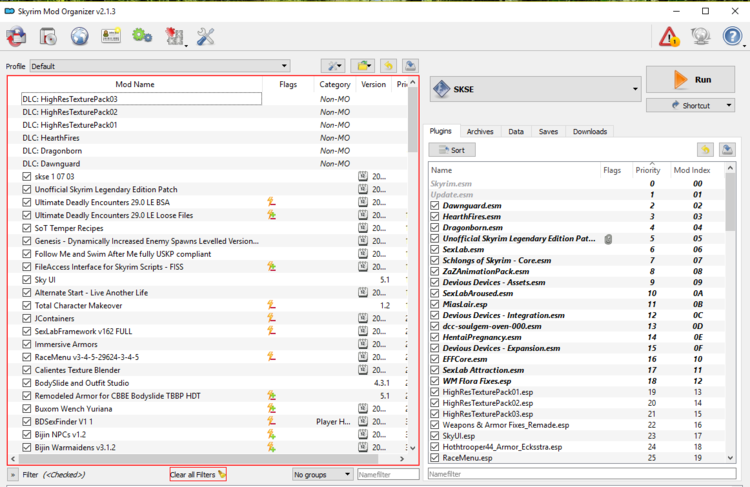Click the mod list vertical scrollbar thumb
This screenshot has width=750, height=487.
click(412, 120)
